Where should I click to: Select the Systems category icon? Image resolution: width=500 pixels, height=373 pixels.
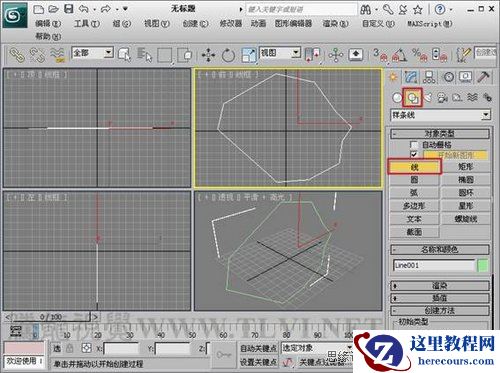pyautogui.click(x=487, y=97)
